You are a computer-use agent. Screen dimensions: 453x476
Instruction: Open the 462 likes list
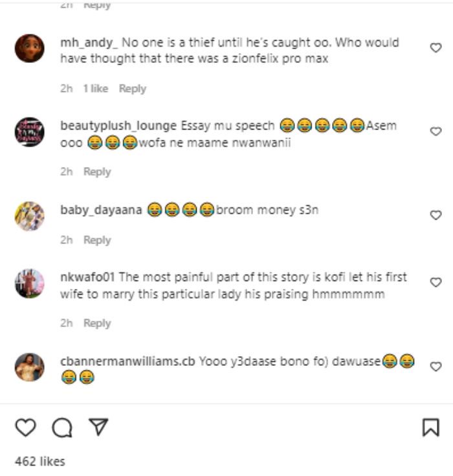click(40, 461)
